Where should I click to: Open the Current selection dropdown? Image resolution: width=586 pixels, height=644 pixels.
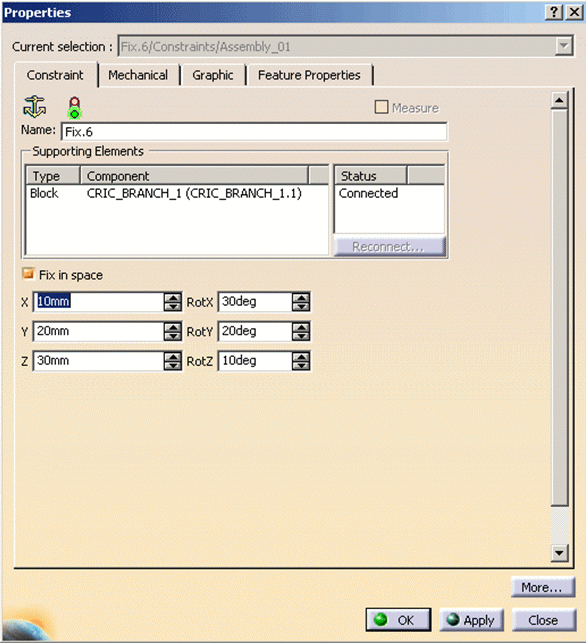(564, 46)
